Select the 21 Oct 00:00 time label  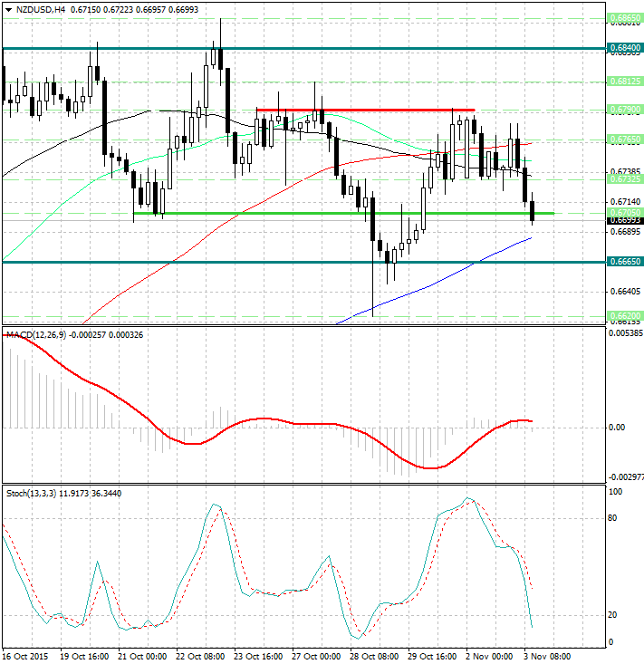(x=142, y=657)
